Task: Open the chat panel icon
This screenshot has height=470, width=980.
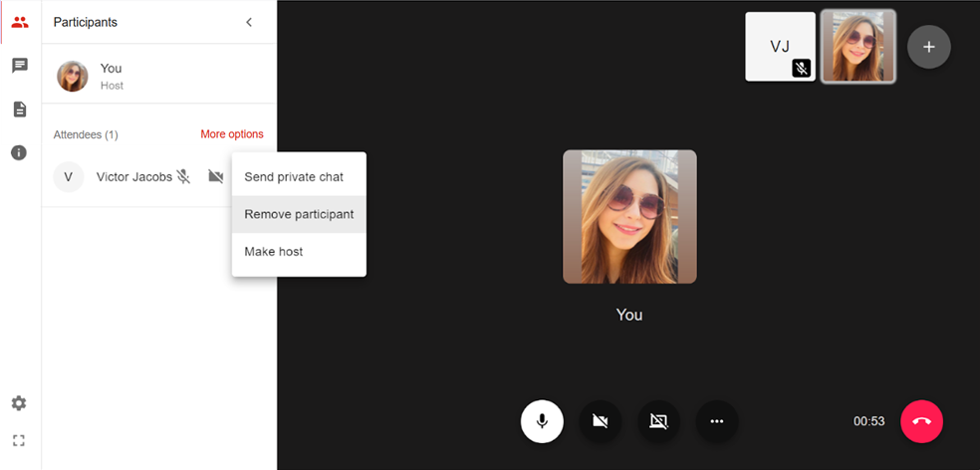Action: [19, 66]
